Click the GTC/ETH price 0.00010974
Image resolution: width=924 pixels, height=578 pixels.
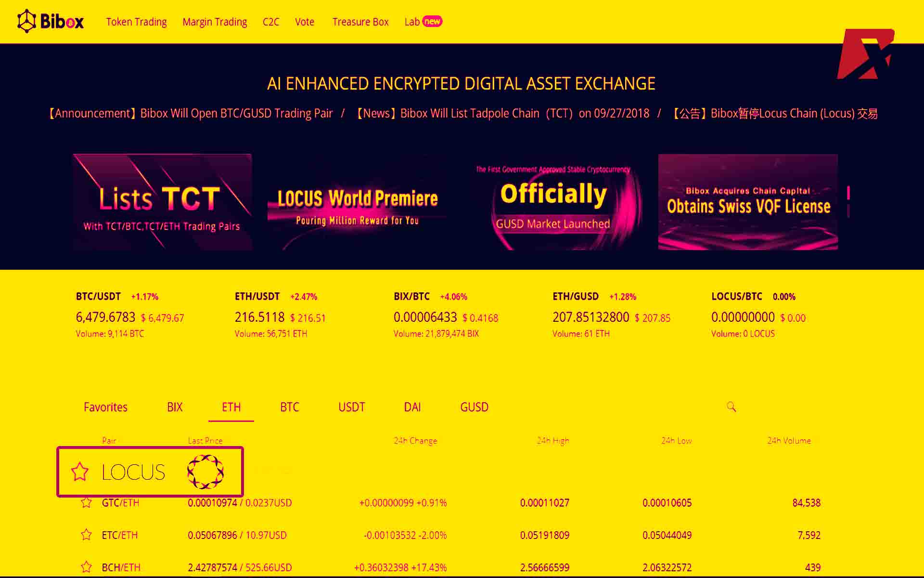(212, 503)
